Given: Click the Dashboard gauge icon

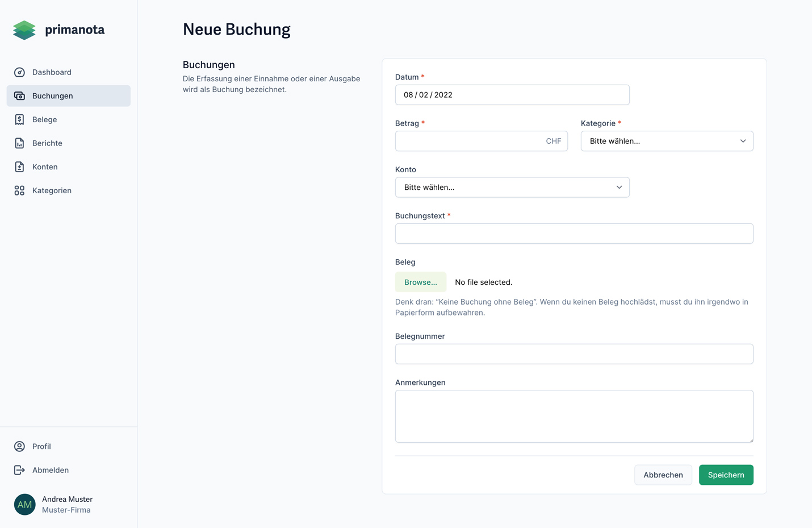Looking at the screenshot, I should click(19, 72).
